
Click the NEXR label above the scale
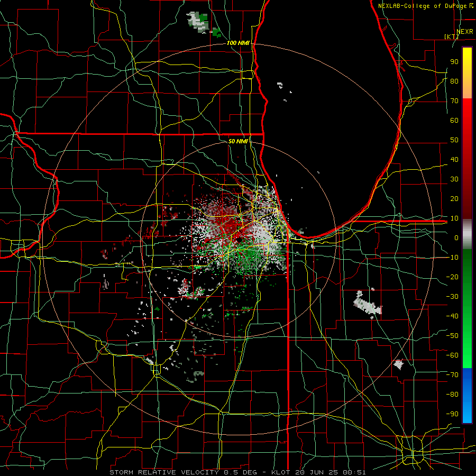[x=465, y=31]
